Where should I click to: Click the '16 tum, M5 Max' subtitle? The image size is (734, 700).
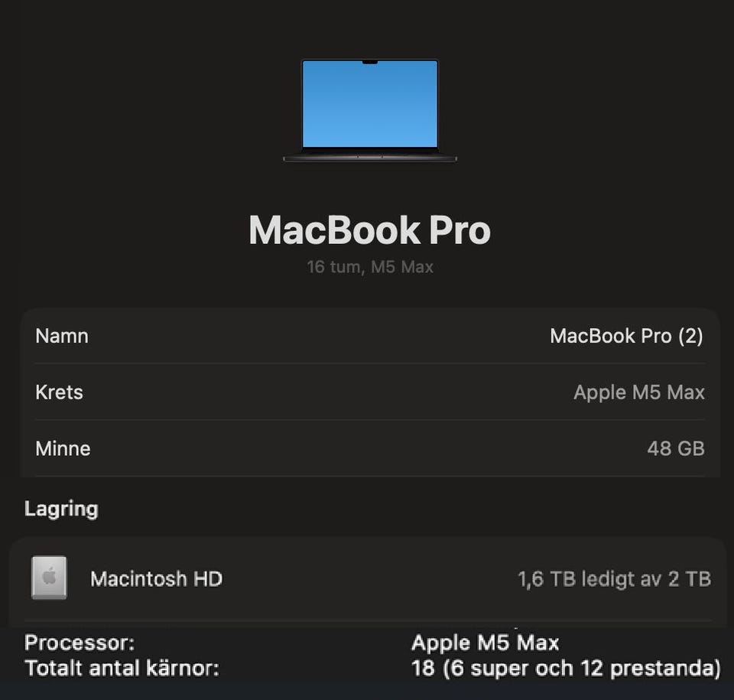pyautogui.click(x=370, y=267)
